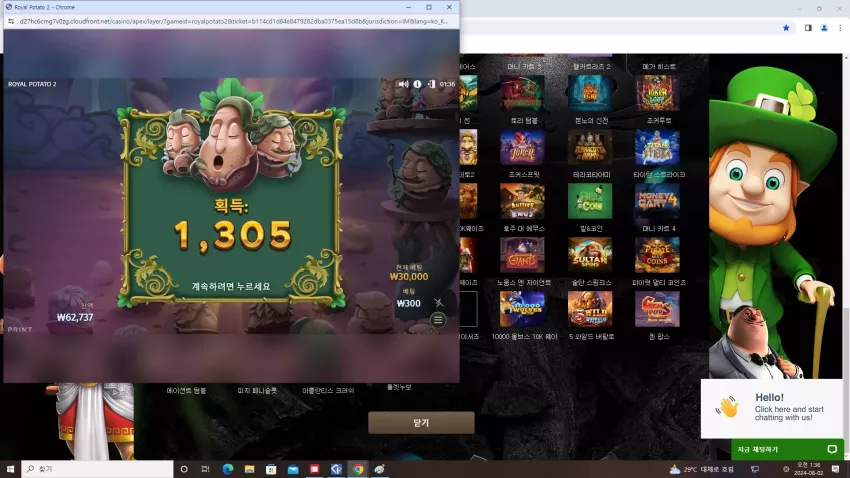Click the green 지금 채팅하기 chat bar
The image size is (850, 478).
pyautogui.click(x=787, y=449)
